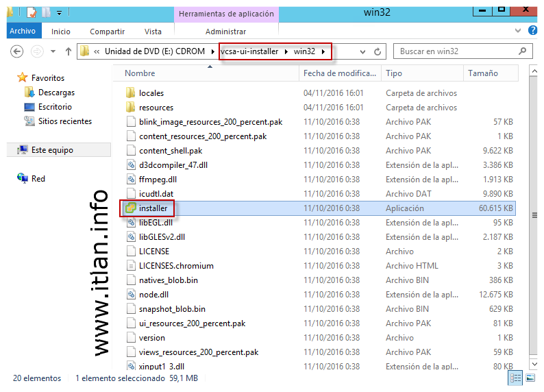Open the Vista ribbon tab
Screen dimensions: 544x392
pos(153,32)
